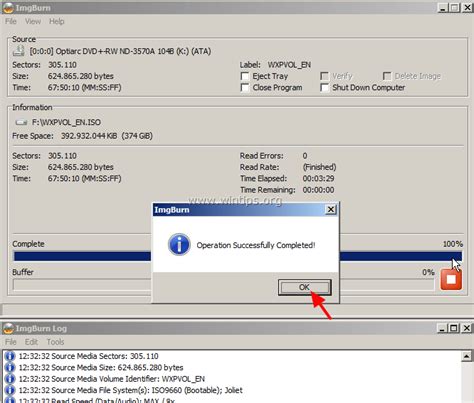Enable the Close Program checkbox
The height and width of the screenshot is (403, 474).
pyautogui.click(x=245, y=88)
